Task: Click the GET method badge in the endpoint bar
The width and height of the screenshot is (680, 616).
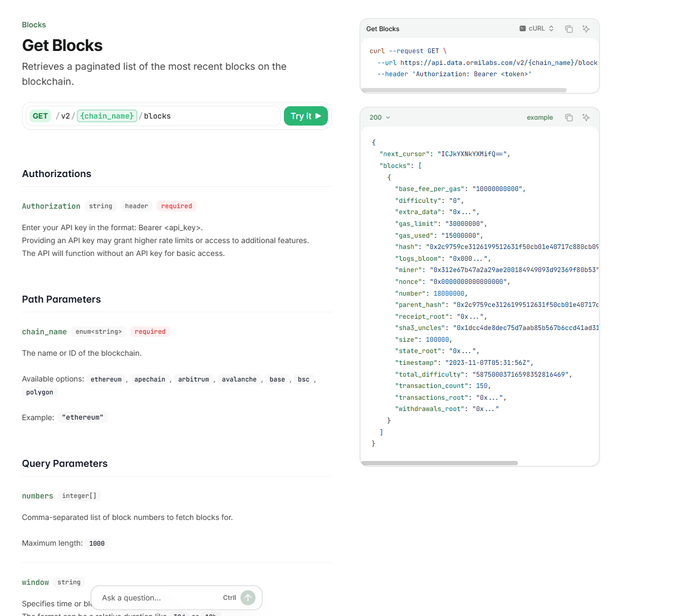Action: pos(40,116)
